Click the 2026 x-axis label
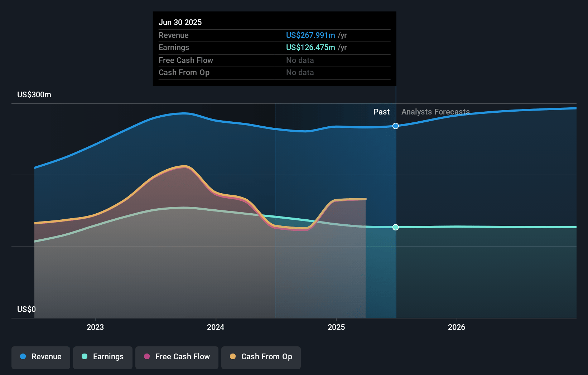 [x=457, y=327]
